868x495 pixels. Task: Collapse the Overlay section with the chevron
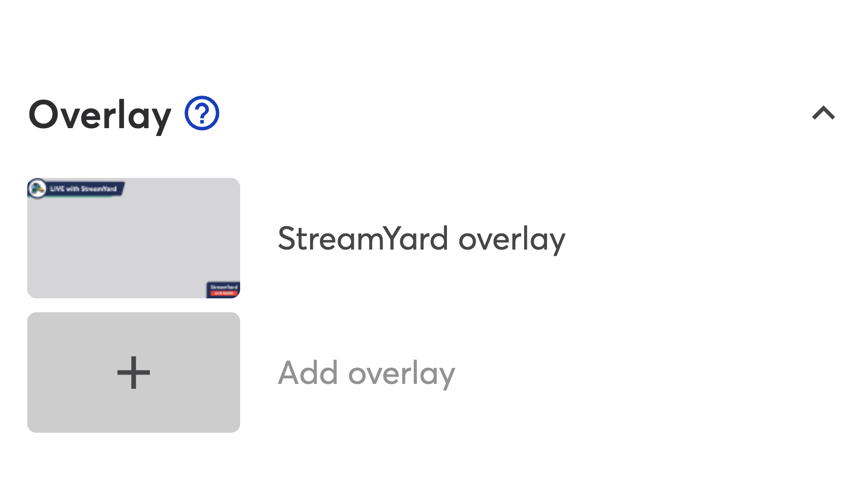point(823,113)
